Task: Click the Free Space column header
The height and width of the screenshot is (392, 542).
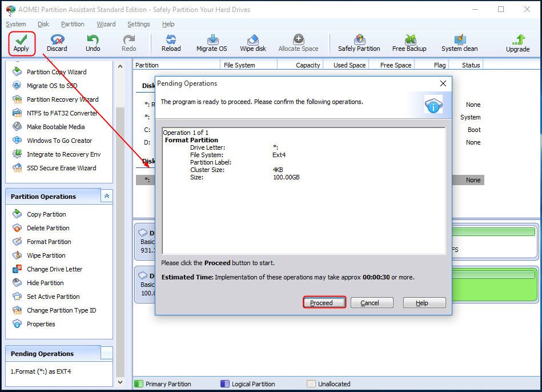Action: [392, 65]
